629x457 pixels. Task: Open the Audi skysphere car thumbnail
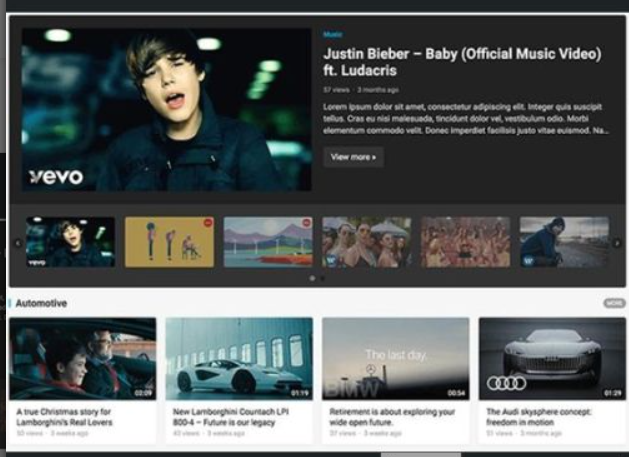tap(552, 359)
